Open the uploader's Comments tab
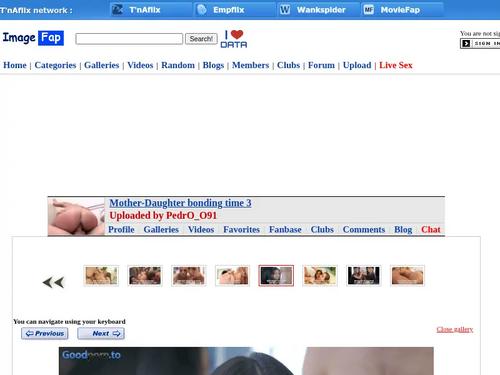Viewport: 500px width, 375px height. tap(364, 230)
